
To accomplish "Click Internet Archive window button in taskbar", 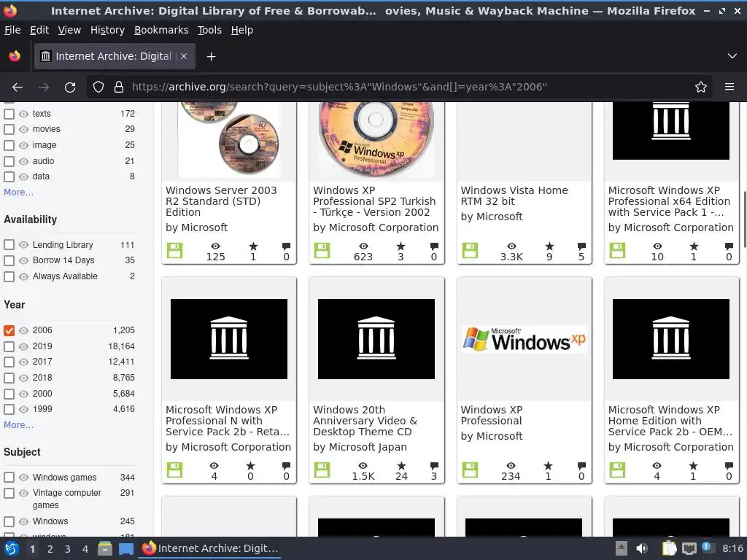I will pyautogui.click(x=210, y=548).
